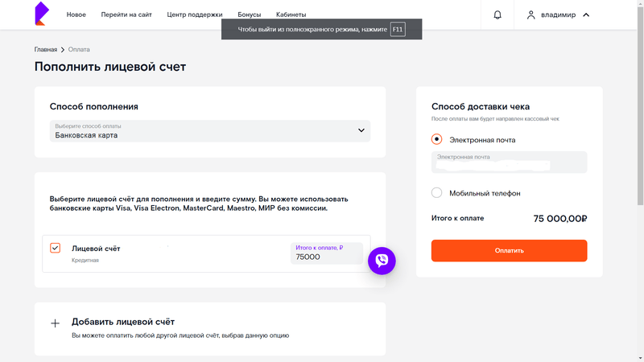Click the orange Оплатить button

[x=509, y=250]
